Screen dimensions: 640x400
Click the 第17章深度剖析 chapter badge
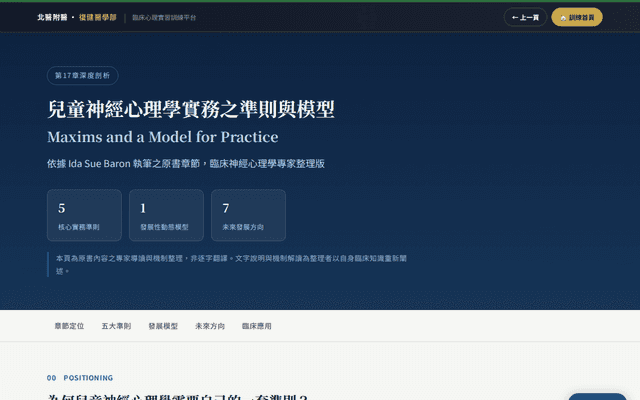click(x=82, y=76)
